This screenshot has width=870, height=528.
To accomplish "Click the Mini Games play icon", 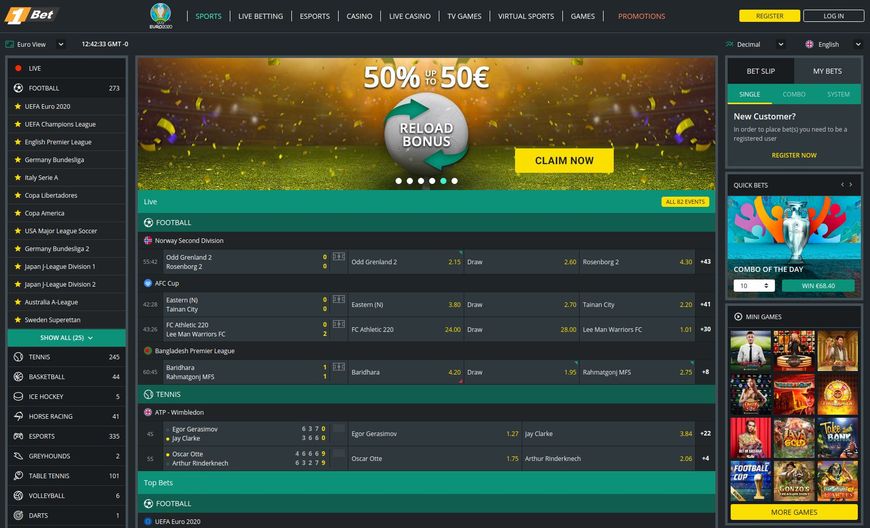I will (x=738, y=317).
